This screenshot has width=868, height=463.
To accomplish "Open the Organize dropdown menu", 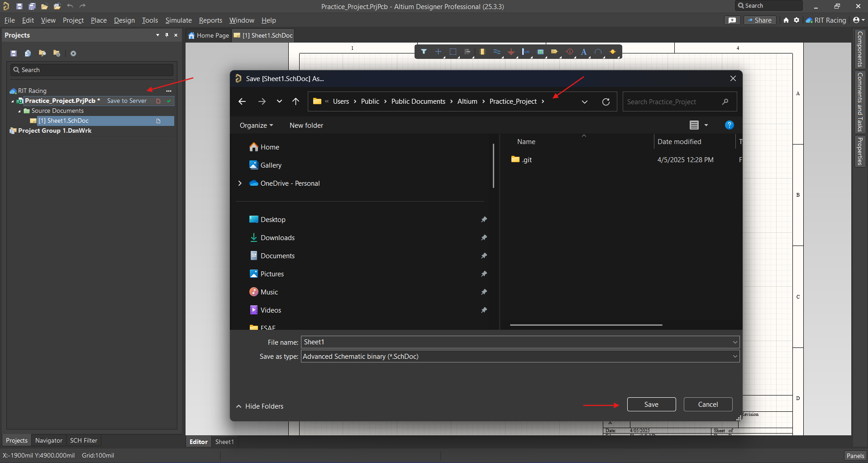I will (256, 125).
